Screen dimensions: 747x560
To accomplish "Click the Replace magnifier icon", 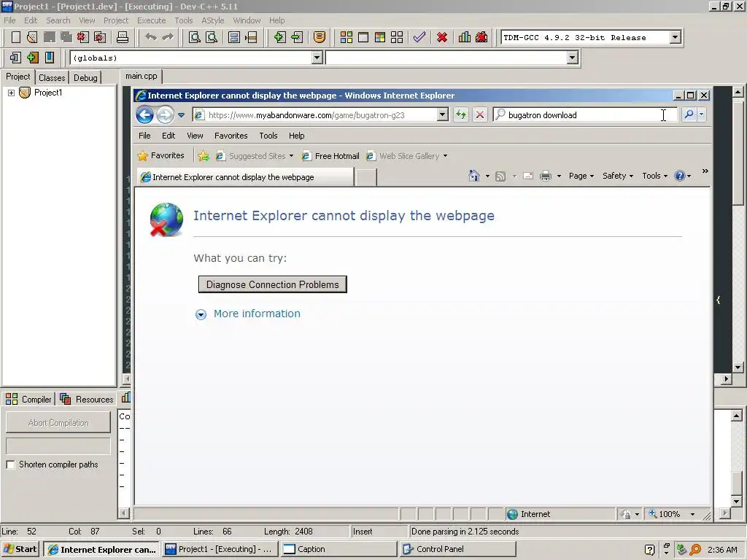I will (212, 37).
